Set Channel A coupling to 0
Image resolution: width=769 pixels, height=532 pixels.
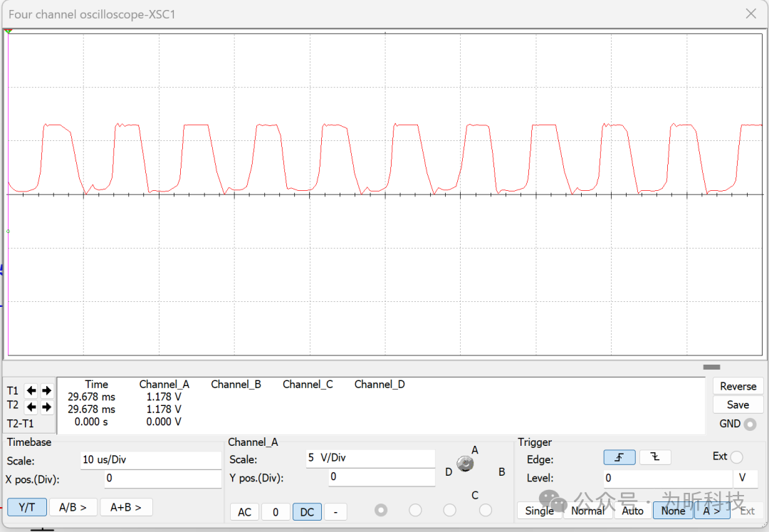(x=276, y=512)
